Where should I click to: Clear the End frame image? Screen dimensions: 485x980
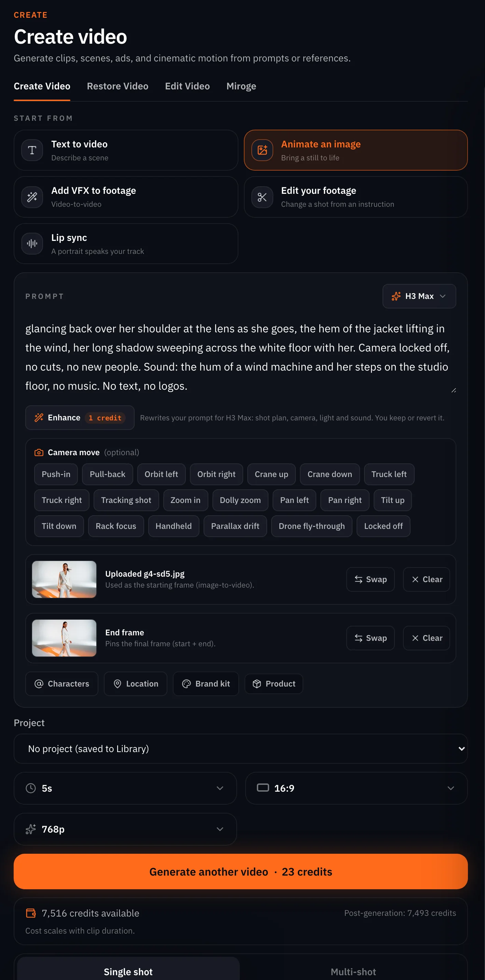[426, 638]
